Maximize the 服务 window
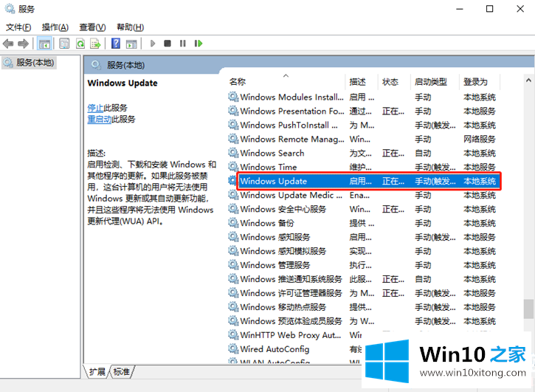The image size is (535, 392). click(x=490, y=9)
